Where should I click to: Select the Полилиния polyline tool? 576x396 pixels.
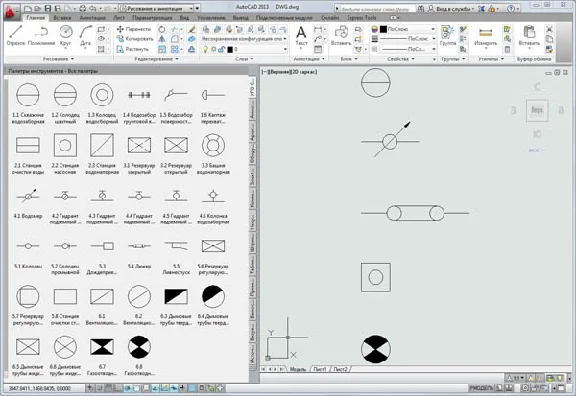[x=42, y=36]
